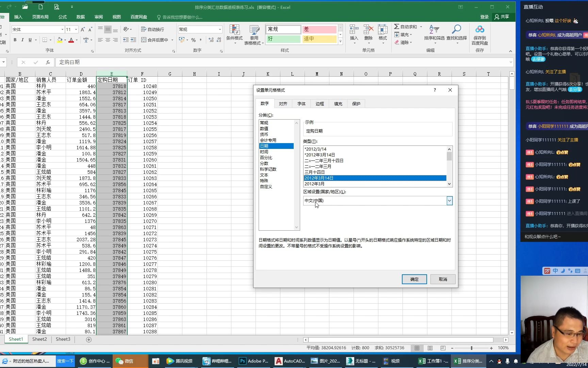
Task: Click the Clear (清除) eraser icon
Action: coord(397,42)
